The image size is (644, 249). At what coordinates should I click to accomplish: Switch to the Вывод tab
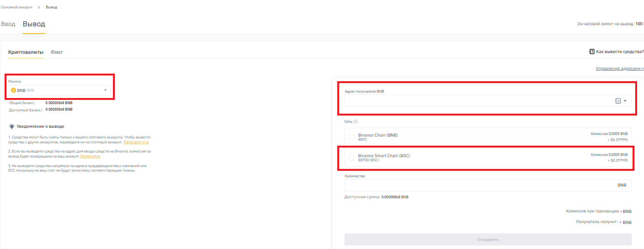(x=34, y=24)
